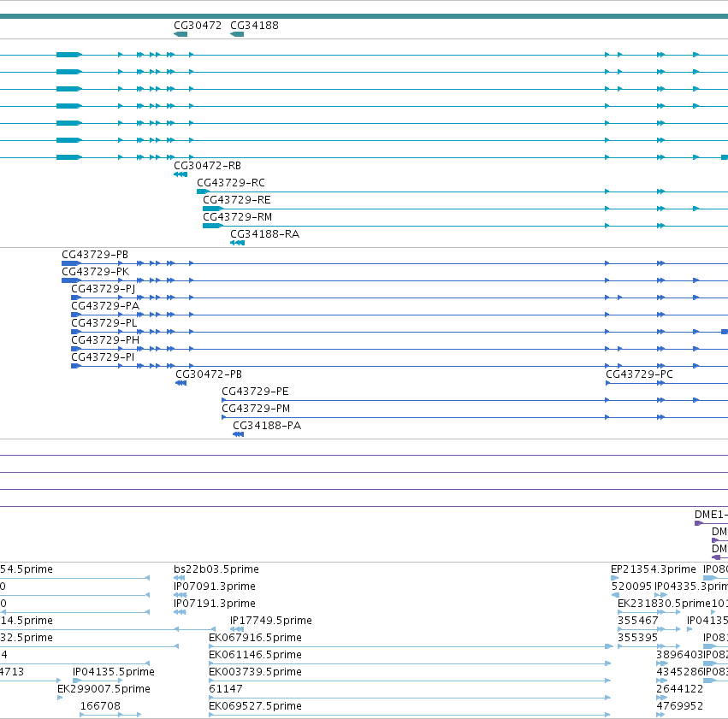Select transcript CG43729-RM label
The width and height of the screenshot is (728, 719).
pos(237,217)
